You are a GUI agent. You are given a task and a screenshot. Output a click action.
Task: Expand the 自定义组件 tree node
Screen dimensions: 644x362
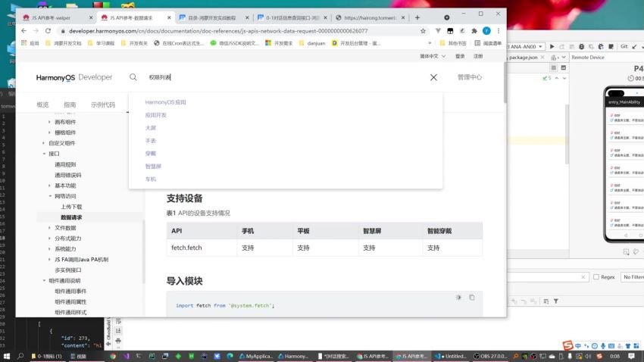(43, 143)
